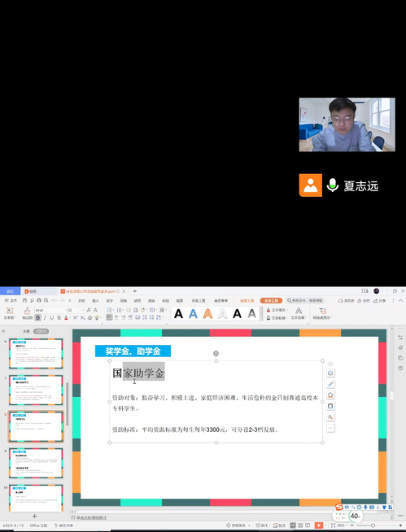Screen dimensions: 406x532
Task: Adjust the zoom slider in status bar
Action: point(373,525)
